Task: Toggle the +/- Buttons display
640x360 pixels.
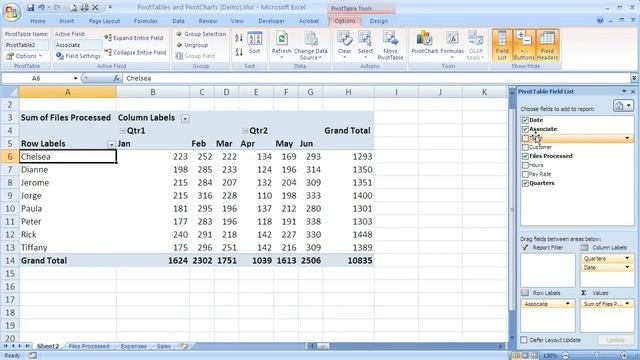Action: pyautogui.click(x=524, y=45)
